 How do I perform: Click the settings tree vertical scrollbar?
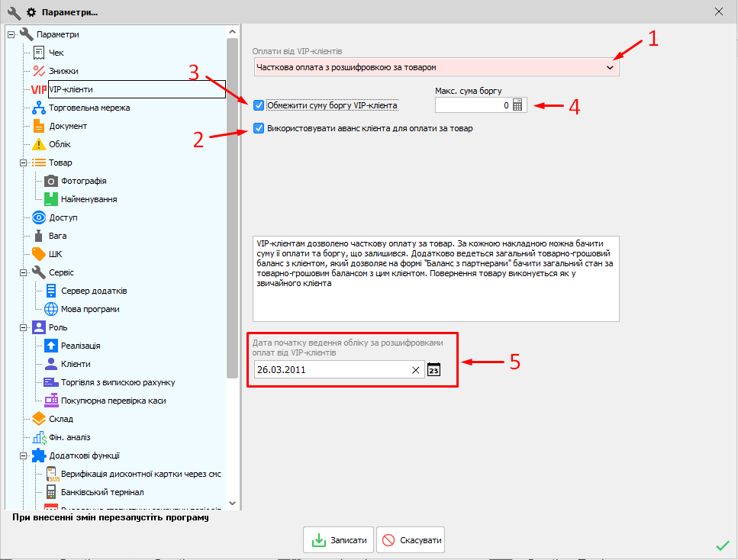(x=233, y=206)
